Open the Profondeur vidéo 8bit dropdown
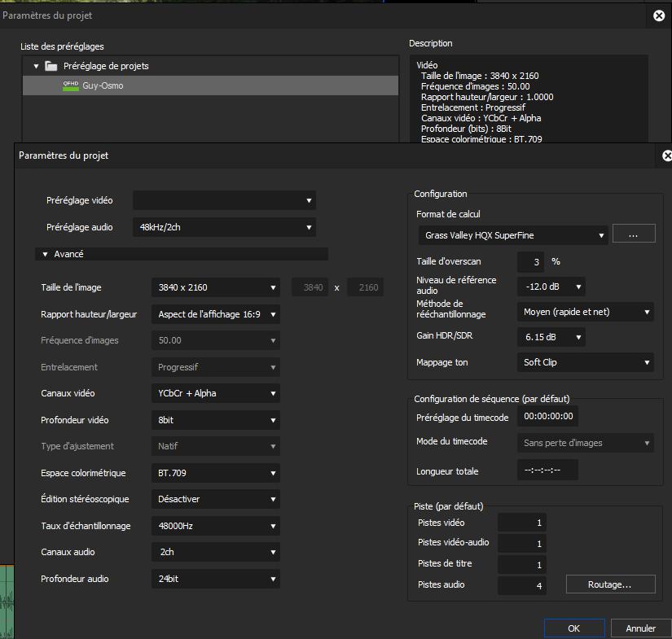 click(215, 420)
